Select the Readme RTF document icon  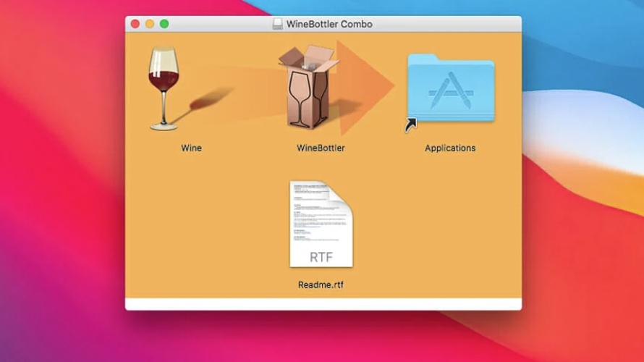321,224
